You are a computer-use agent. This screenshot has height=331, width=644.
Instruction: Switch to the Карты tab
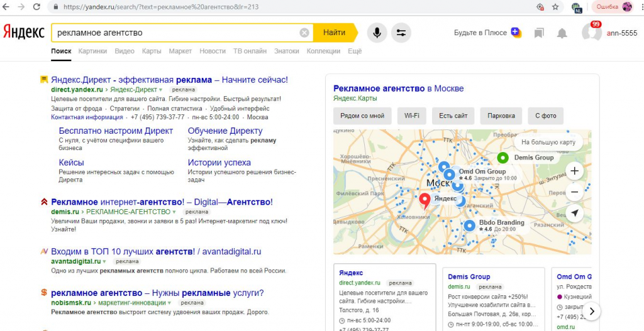[152, 52]
